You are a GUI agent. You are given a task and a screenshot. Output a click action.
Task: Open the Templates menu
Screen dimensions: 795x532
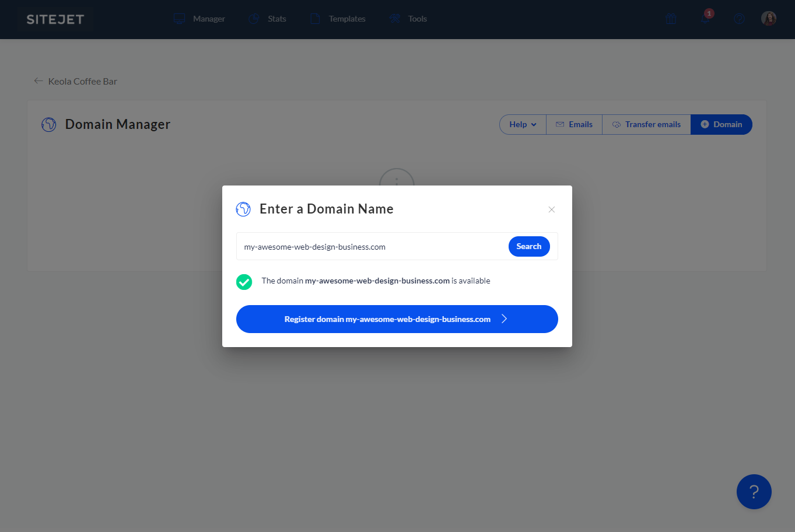pos(338,19)
